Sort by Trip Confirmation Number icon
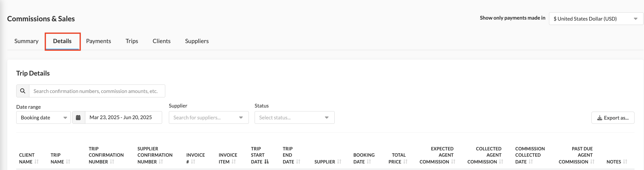The image size is (644, 170). 112,162
